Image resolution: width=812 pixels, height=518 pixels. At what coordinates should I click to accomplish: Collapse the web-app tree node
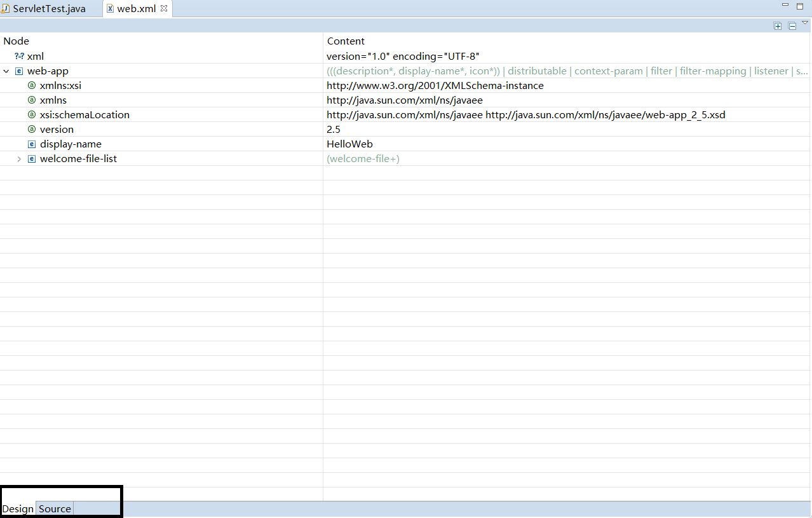pos(6,71)
